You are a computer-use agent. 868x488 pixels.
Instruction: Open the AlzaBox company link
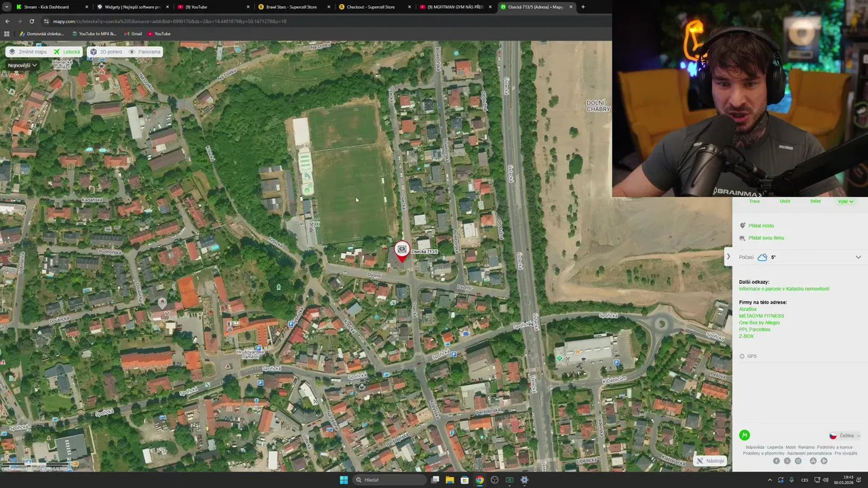coord(747,309)
